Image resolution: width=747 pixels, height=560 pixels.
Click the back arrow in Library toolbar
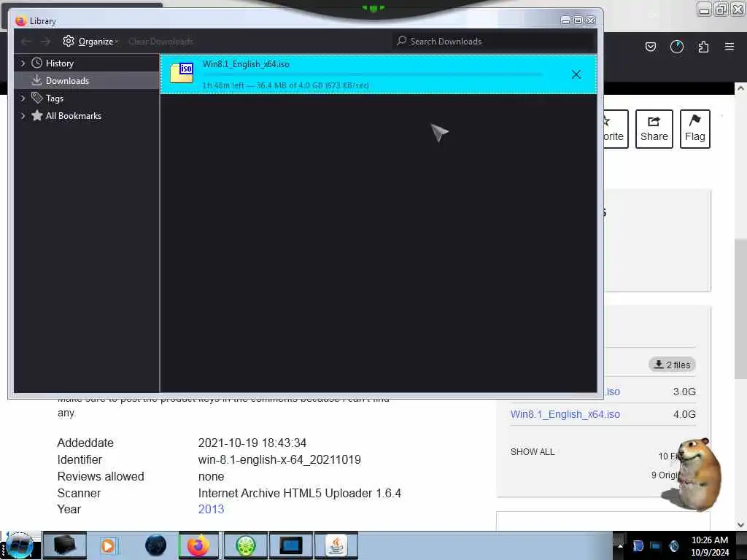tap(26, 42)
